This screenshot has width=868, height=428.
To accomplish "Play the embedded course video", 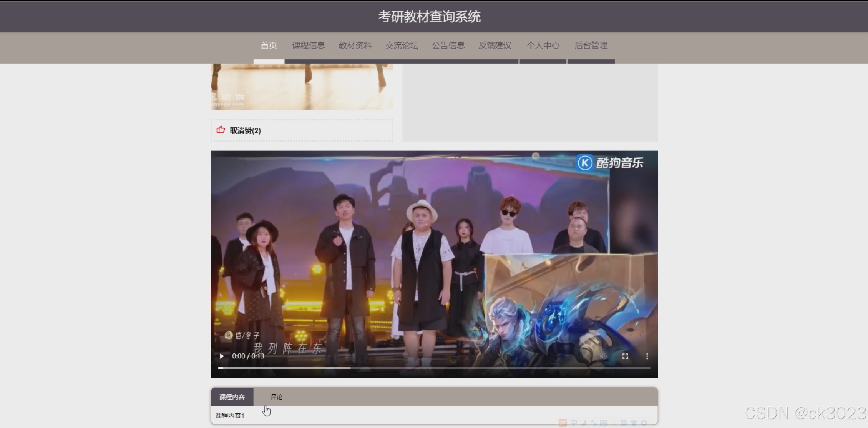I will coord(222,356).
